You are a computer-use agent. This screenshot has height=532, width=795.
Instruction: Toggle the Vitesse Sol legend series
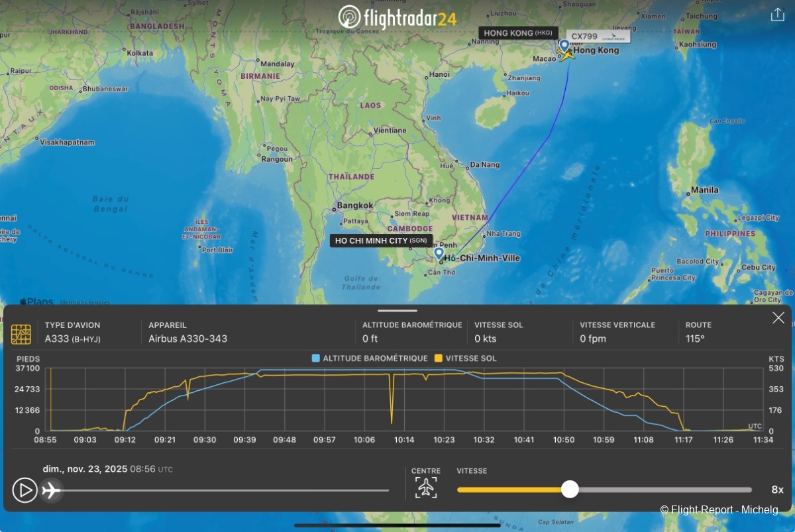465,358
